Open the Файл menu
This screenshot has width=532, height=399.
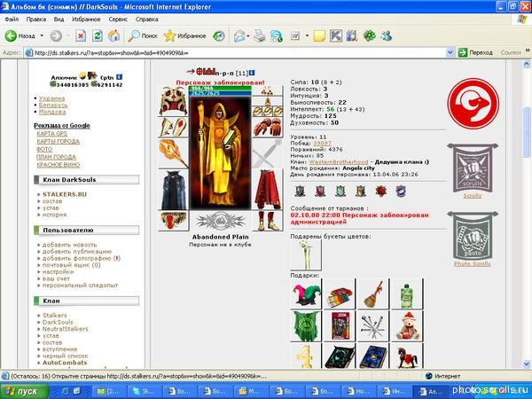(12, 20)
